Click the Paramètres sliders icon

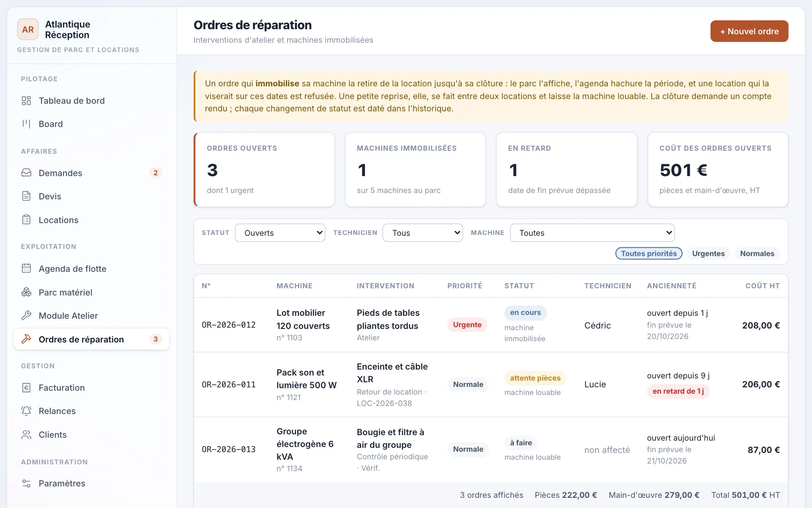26,483
